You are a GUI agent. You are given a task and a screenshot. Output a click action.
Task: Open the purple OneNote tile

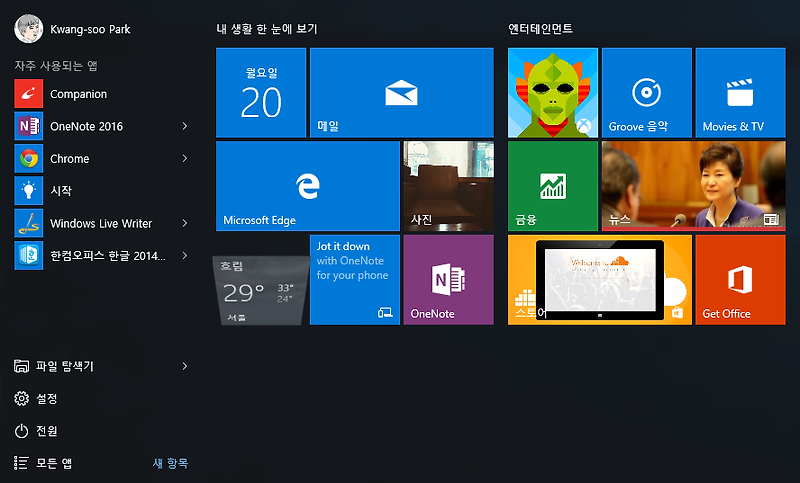448,280
